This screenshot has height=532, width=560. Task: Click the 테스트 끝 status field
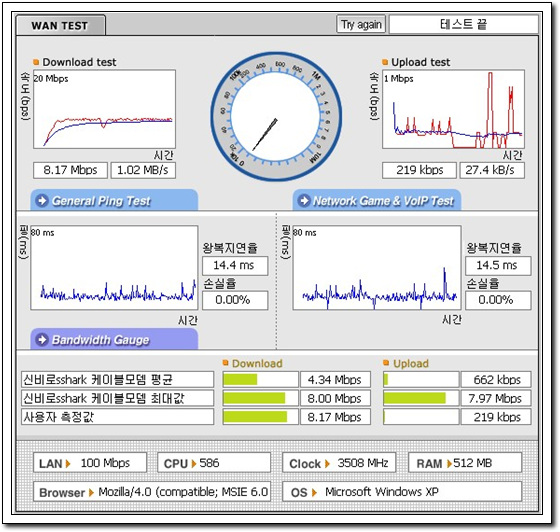[x=463, y=24]
